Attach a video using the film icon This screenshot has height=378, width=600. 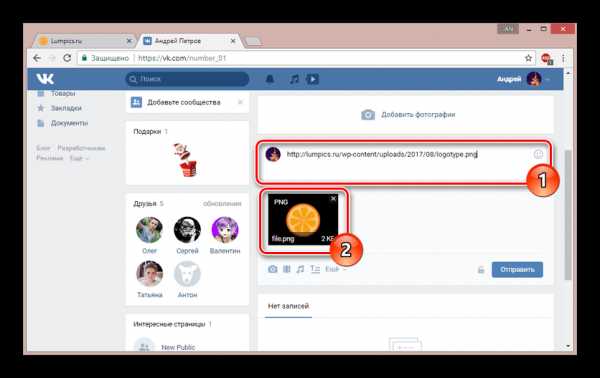pos(287,269)
